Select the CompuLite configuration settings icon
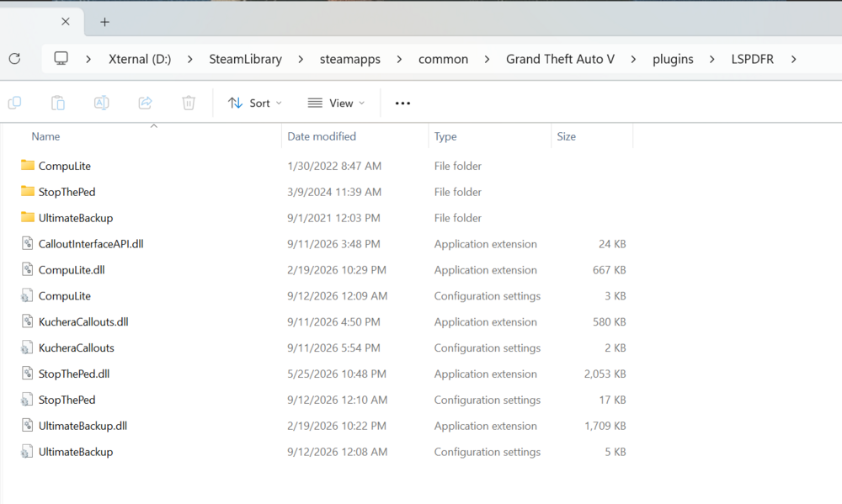 [26, 295]
